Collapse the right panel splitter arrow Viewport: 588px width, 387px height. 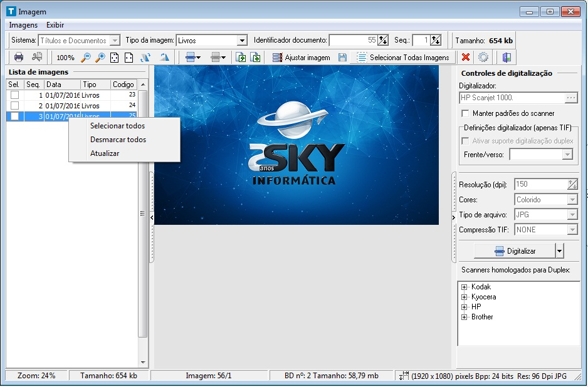pos(453,218)
